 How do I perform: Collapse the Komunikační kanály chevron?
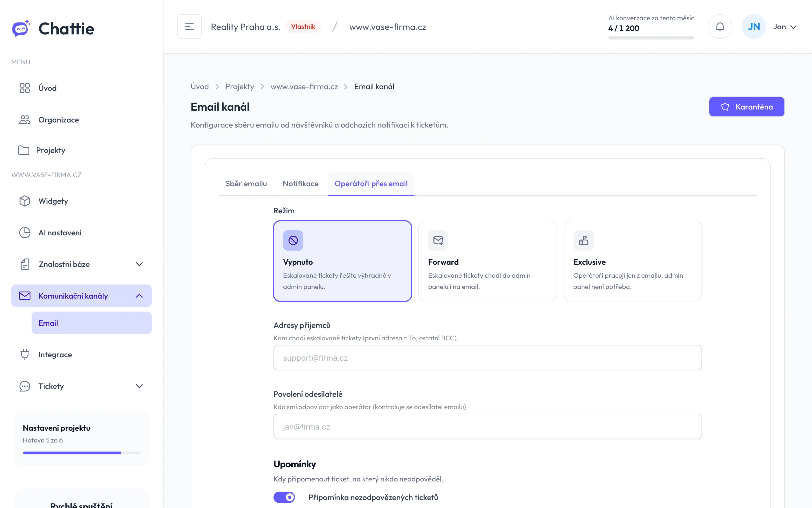coord(139,296)
